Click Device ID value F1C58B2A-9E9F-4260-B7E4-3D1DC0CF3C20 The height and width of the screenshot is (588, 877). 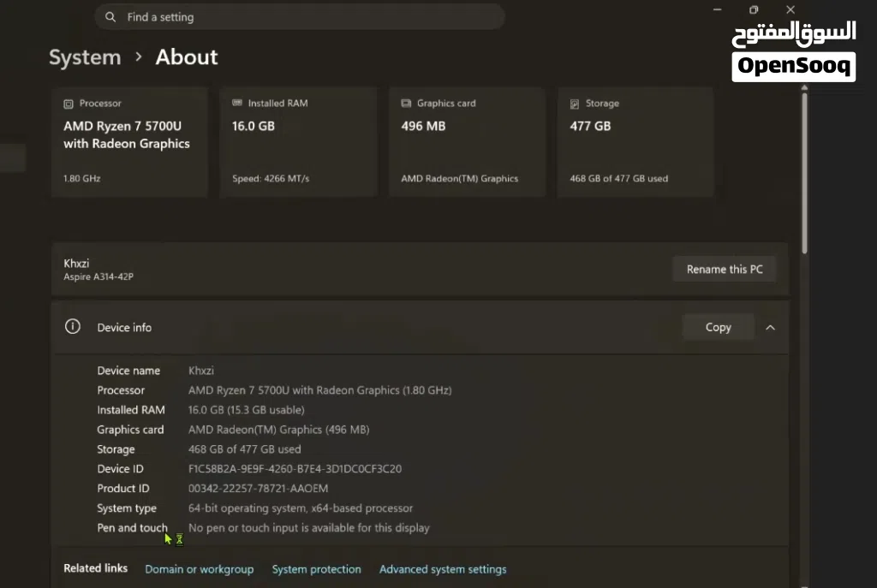coord(295,469)
